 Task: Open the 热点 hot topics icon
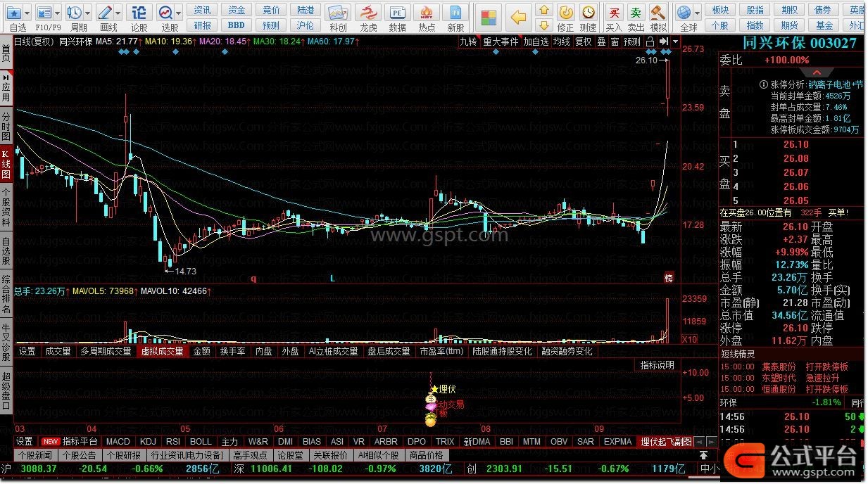[427, 13]
